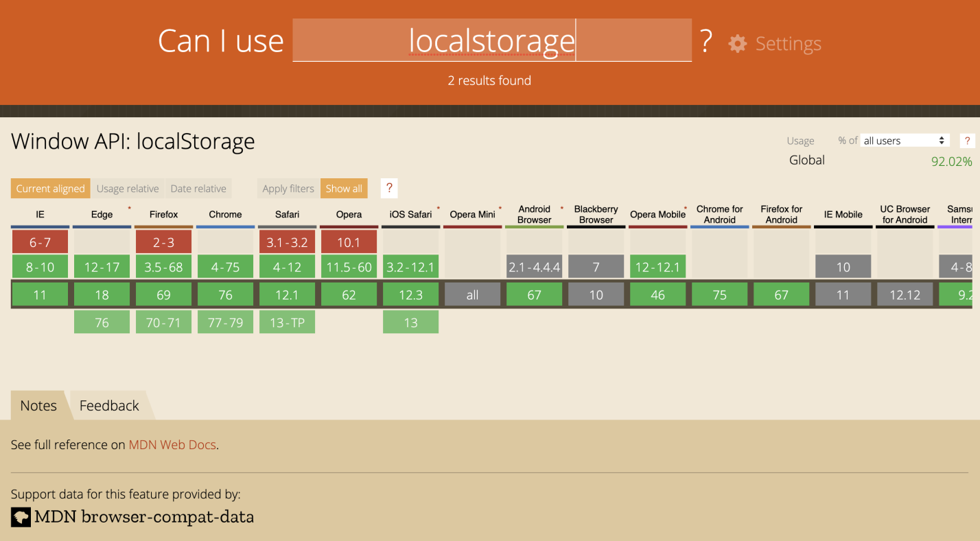The width and height of the screenshot is (980, 541).
Task: Click the MDN browser-compat-data logo icon
Action: coord(21,517)
